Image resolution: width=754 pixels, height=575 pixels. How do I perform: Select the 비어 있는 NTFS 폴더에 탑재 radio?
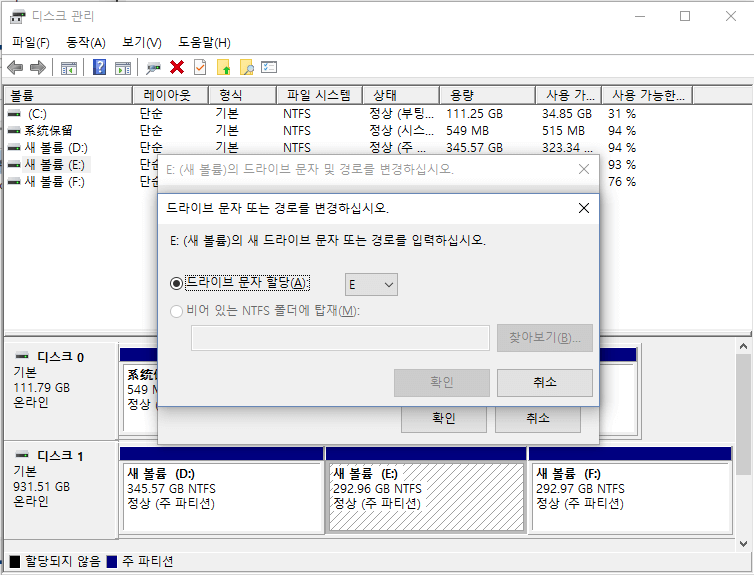point(176,312)
